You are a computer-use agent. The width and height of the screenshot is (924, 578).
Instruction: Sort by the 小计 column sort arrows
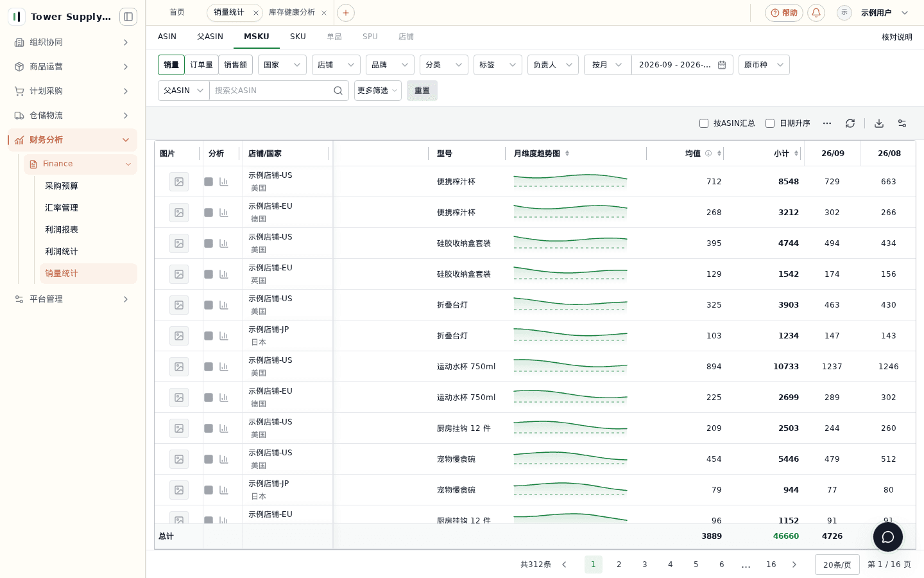(796, 153)
